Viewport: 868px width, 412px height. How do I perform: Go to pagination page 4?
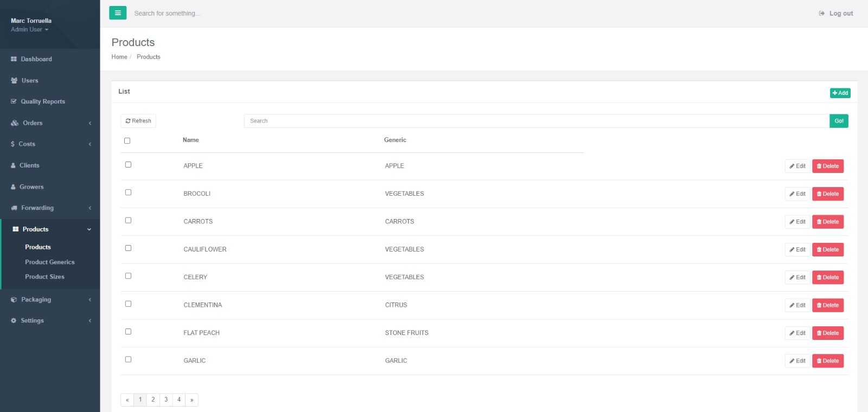tap(179, 400)
